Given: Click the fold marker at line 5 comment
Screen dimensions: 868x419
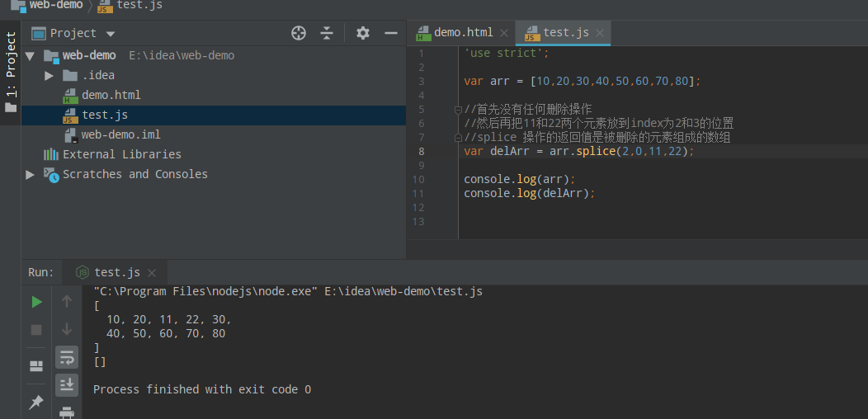Looking at the screenshot, I should tap(459, 110).
